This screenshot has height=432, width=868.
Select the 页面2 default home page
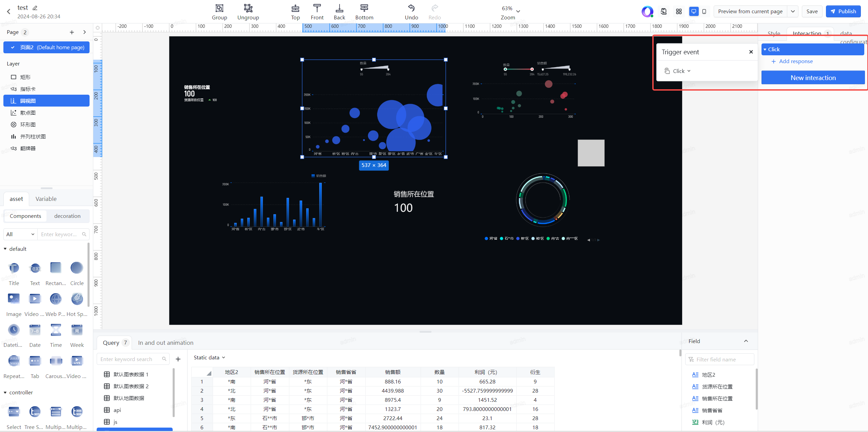click(x=46, y=48)
